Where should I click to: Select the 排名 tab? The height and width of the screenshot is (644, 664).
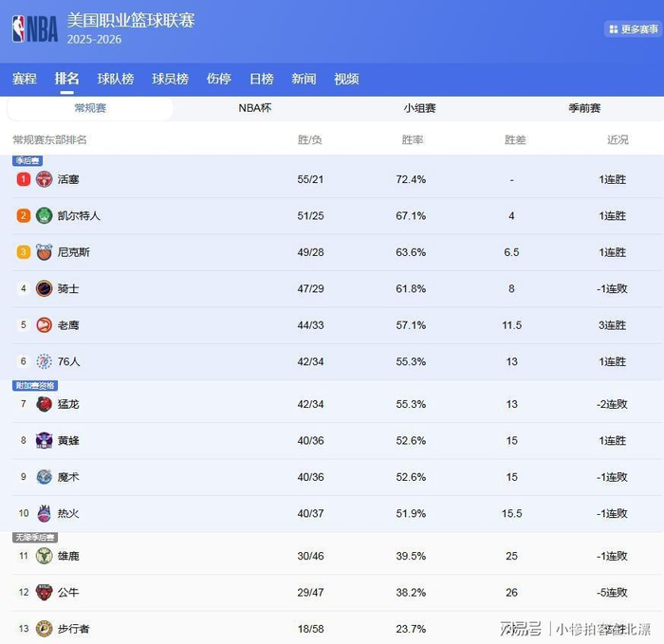coord(66,79)
